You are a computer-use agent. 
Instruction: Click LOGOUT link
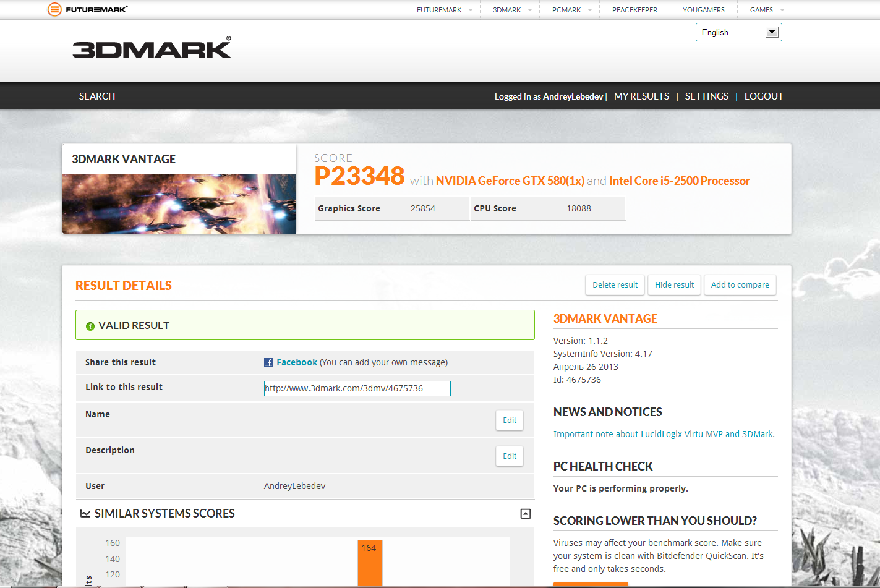tap(764, 96)
